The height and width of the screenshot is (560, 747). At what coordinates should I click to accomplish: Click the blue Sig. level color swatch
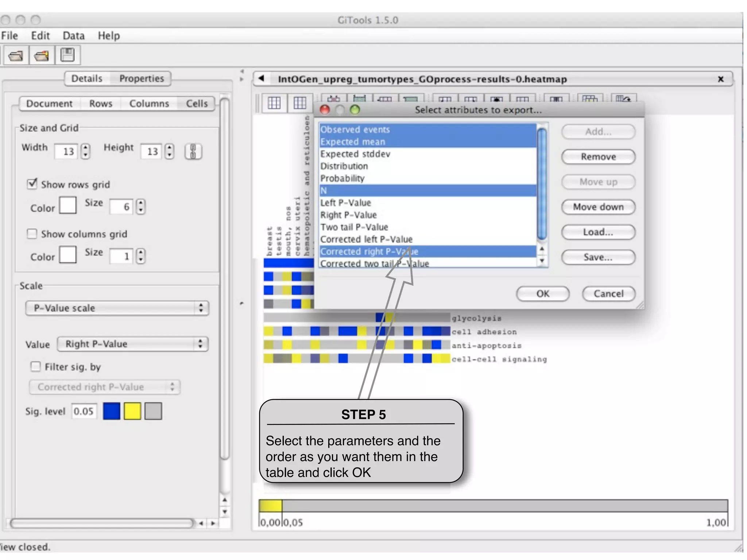point(112,411)
